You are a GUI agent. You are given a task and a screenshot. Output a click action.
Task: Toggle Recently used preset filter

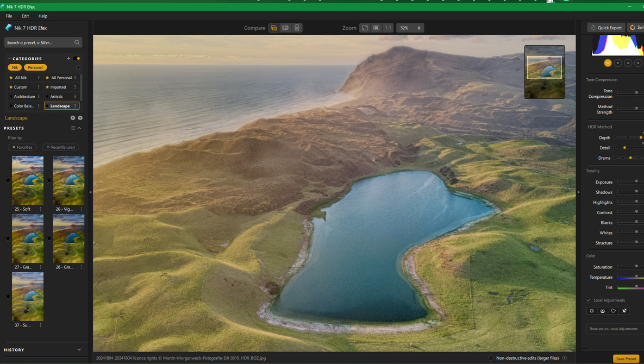pos(60,147)
